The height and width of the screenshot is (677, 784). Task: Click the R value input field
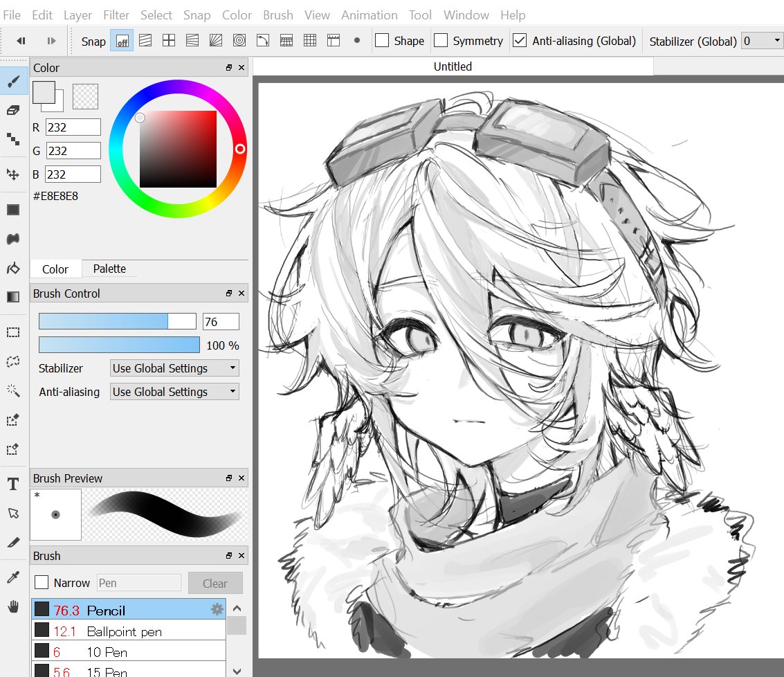[x=73, y=127]
